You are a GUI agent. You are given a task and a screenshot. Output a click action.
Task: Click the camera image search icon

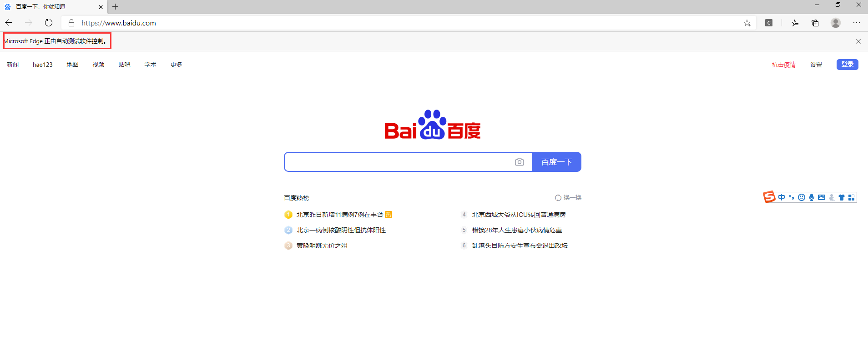(x=520, y=162)
